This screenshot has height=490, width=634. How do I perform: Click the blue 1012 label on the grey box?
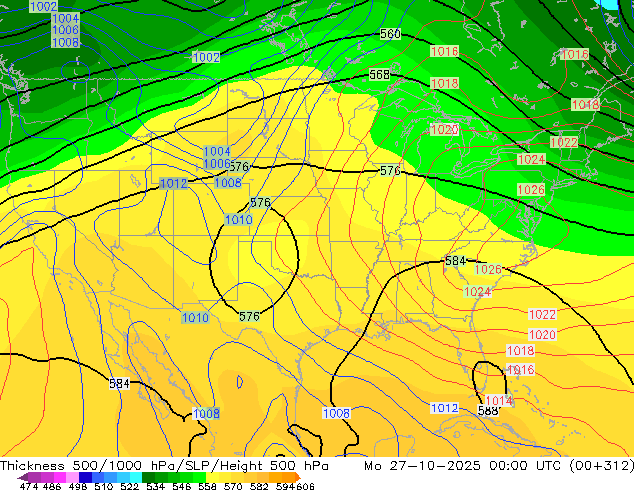pos(173,184)
